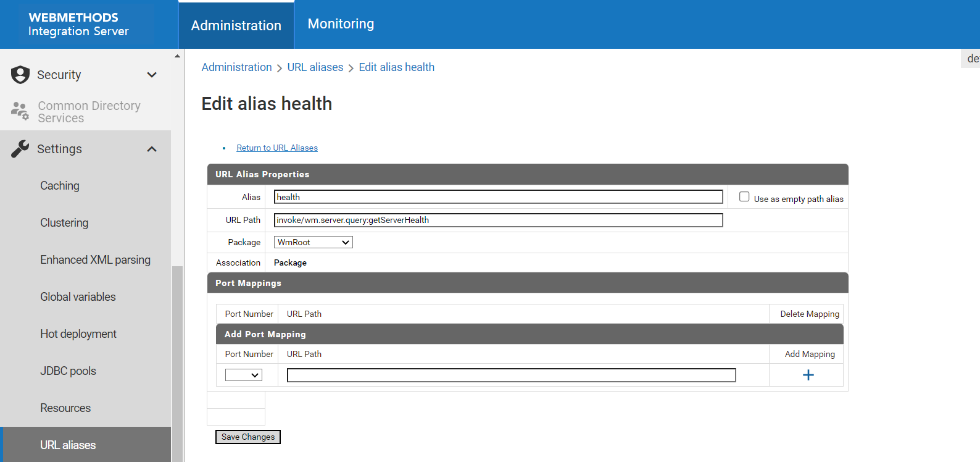The width and height of the screenshot is (980, 462).
Task: Click Save Changes button
Action: (248, 437)
